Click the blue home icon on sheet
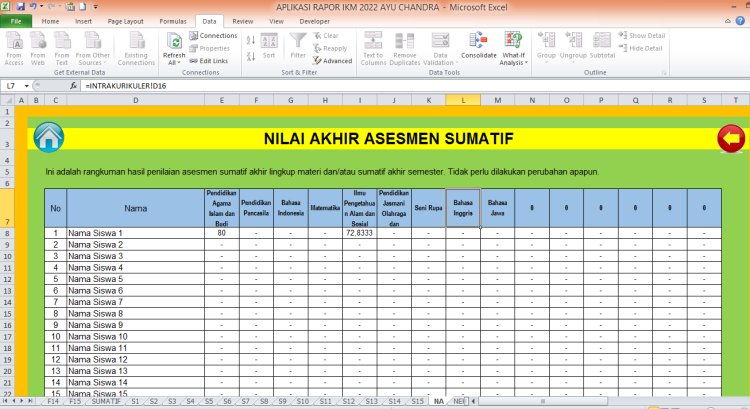 (47, 137)
